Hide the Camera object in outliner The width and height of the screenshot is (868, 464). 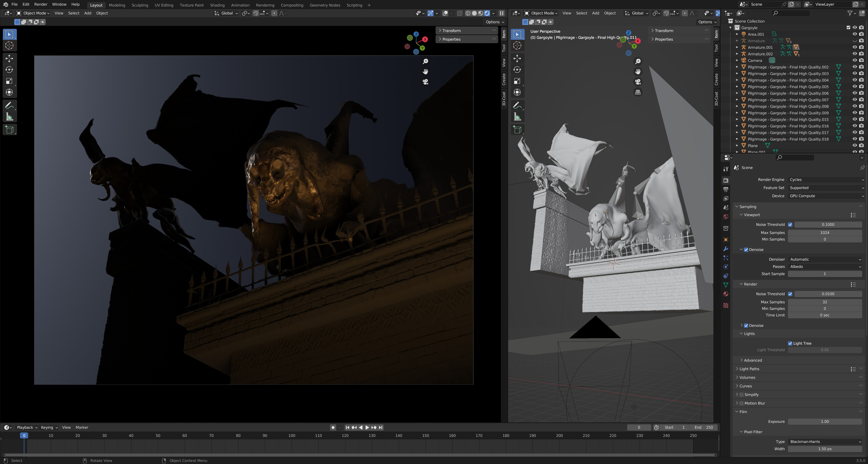coord(854,61)
